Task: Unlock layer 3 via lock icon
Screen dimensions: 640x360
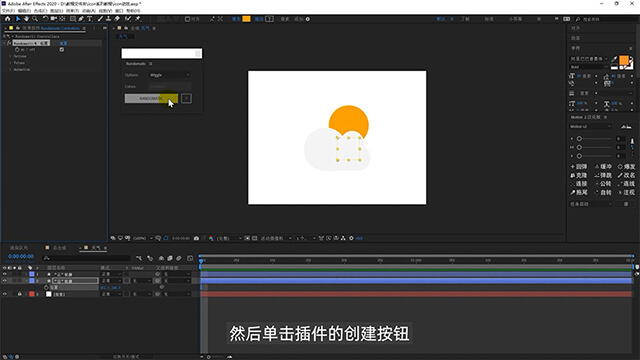Action: coord(19,294)
